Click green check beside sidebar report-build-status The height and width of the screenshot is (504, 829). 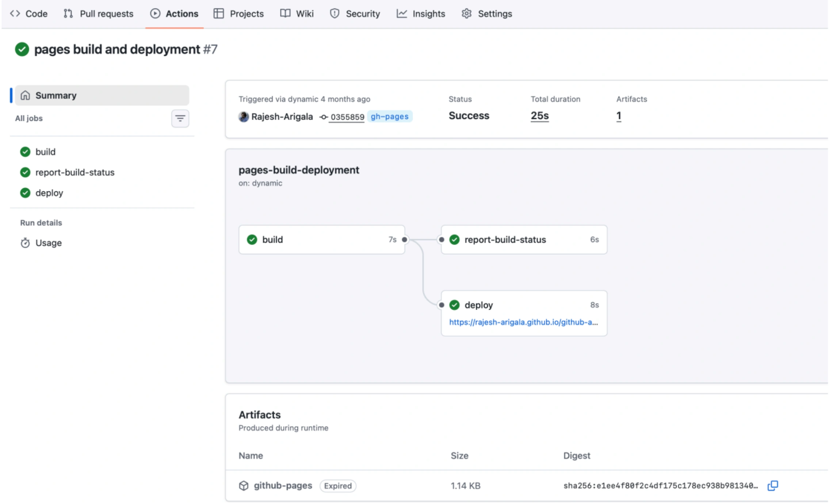[25, 172]
